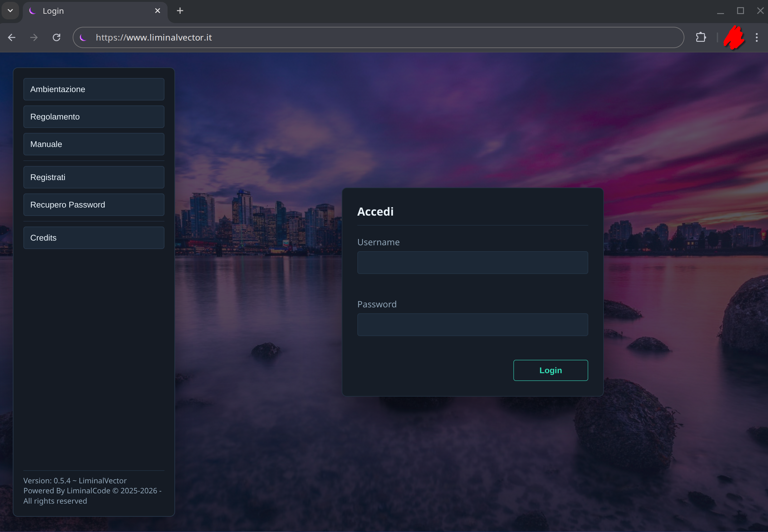Click the 'Version: 0.5.4 ~ LiminalVector' text
Viewport: 768px width, 532px height.
(x=75, y=481)
